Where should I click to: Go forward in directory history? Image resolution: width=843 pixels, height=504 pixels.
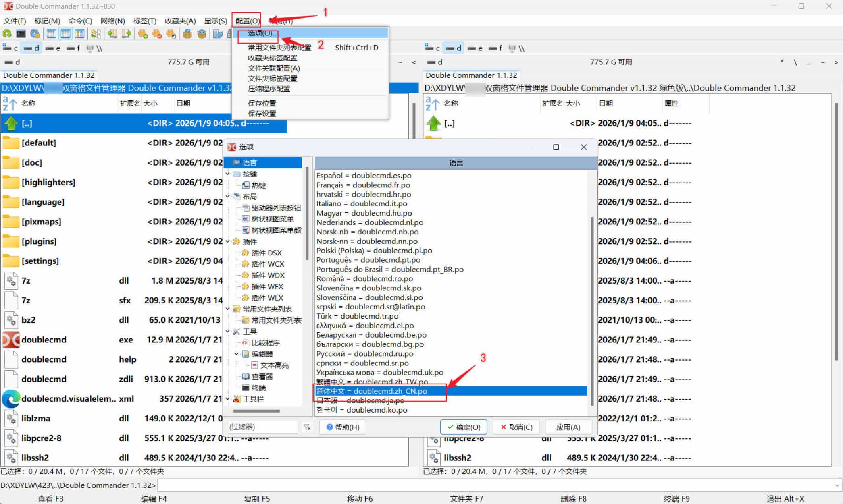(x=126, y=34)
